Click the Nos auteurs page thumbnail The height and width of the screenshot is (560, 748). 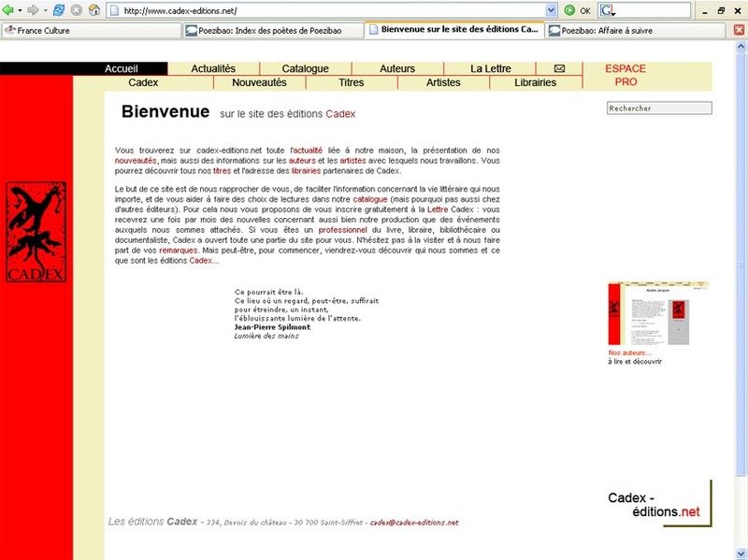click(x=648, y=313)
